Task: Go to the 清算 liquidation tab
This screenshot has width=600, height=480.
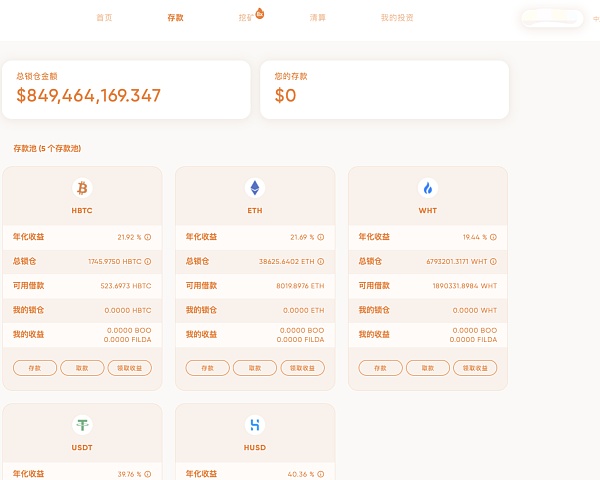Action: click(318, 18)
